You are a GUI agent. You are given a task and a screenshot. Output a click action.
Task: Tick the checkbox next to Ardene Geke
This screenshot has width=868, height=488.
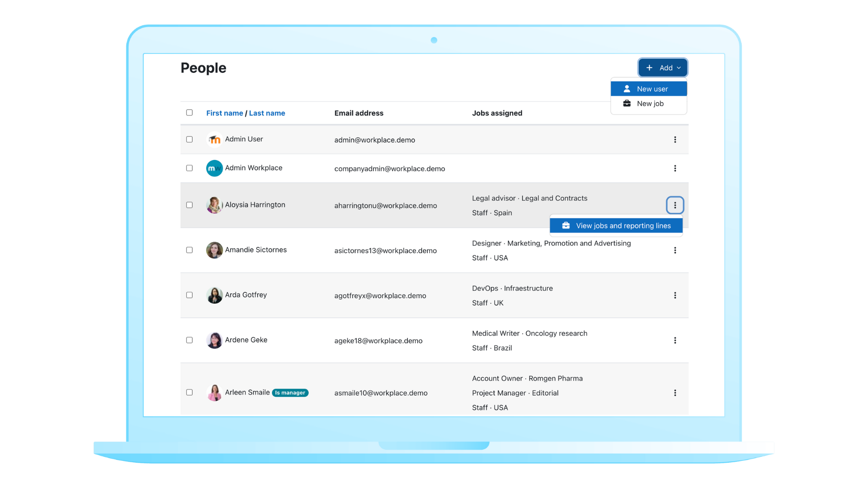pos(189,340)
